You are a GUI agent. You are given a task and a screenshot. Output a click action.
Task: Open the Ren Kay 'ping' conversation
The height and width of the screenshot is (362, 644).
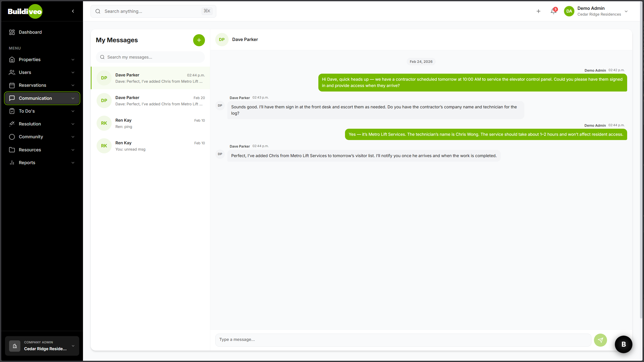pos(150,123)
